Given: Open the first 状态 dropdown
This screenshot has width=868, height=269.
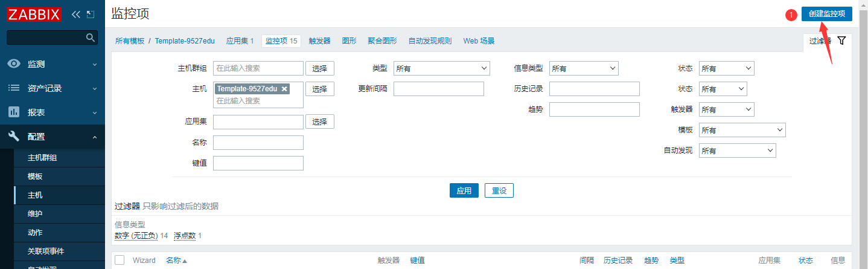Looking at the screenshot, I should click(x=727, y=68).
